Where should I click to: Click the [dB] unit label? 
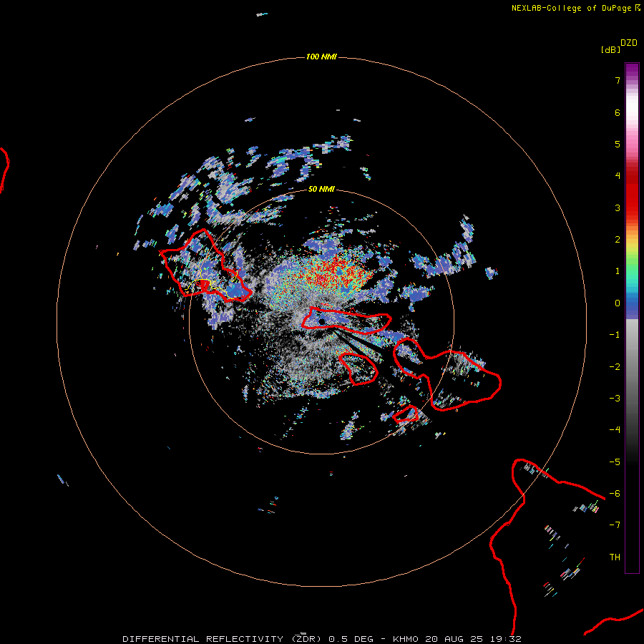(x=610, y=50)
